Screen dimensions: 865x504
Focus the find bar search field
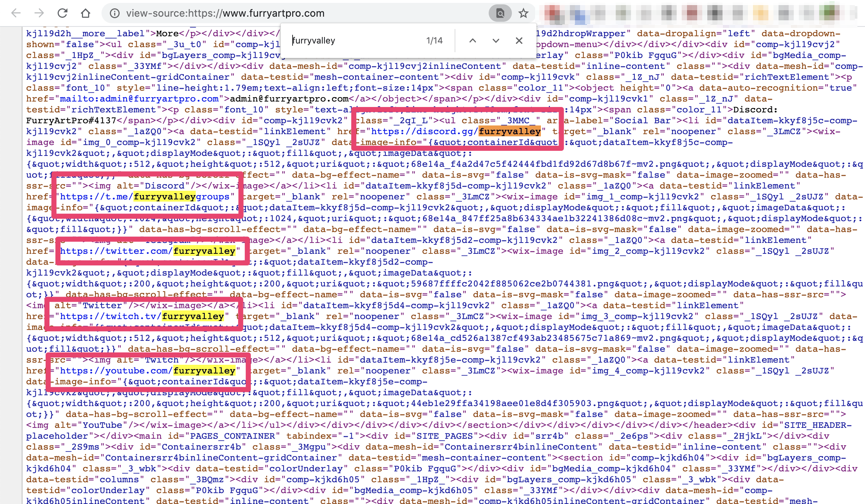point(355,41)
